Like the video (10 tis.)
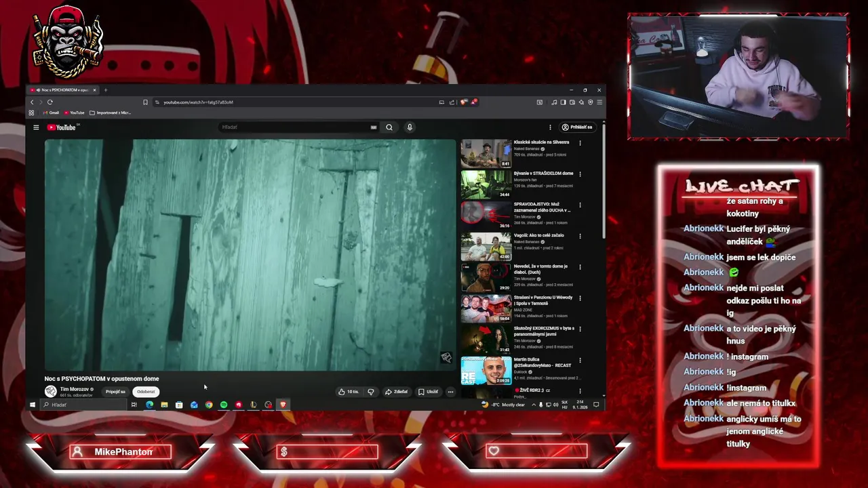Screen dimensions: 868x488 pyautogui.click(x=348, y=392)
